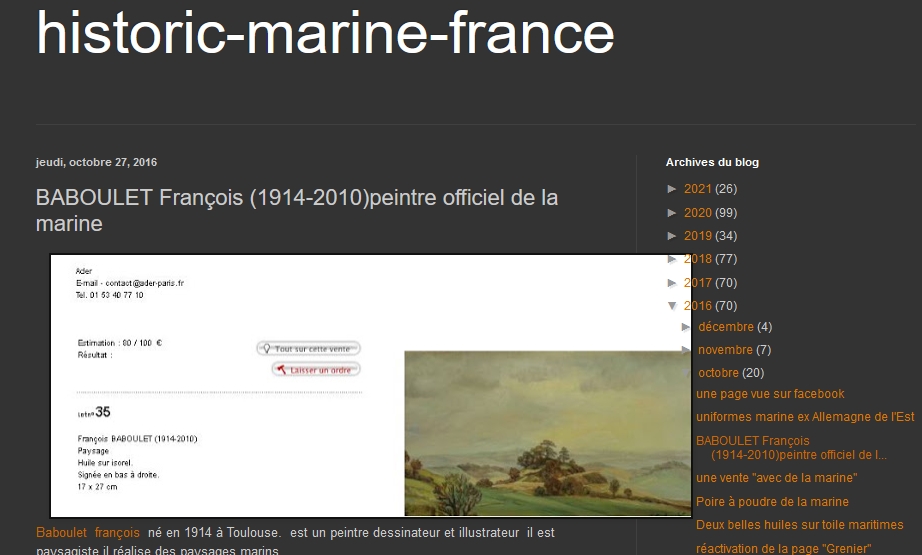Viewport: 922px width, 555px height.
Task: Open the 2017 archive link
Action: coord(698,283)
